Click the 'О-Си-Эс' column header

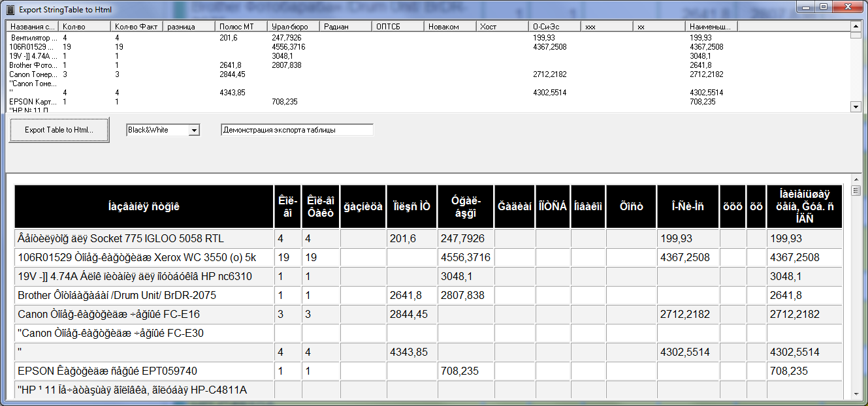pos(555,27)
